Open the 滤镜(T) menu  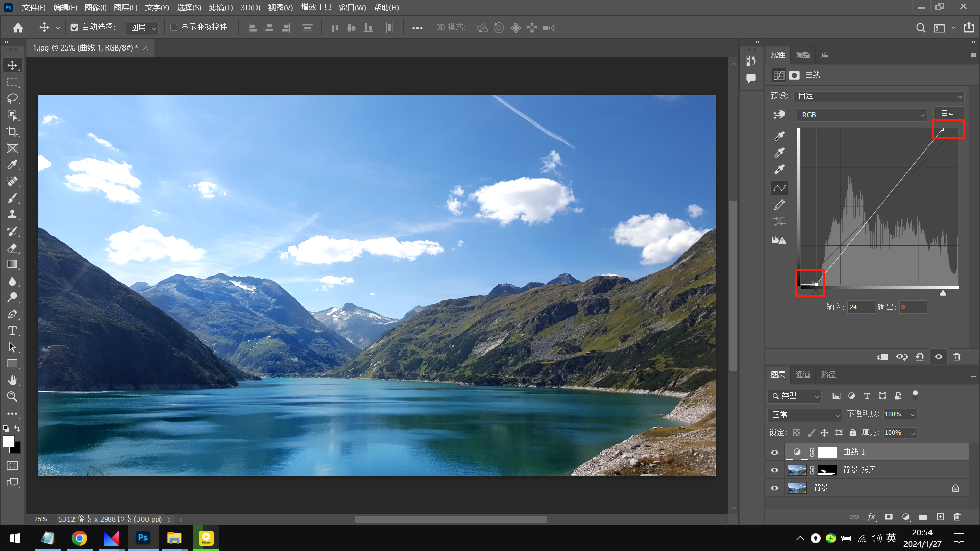[x=220, y=8]
